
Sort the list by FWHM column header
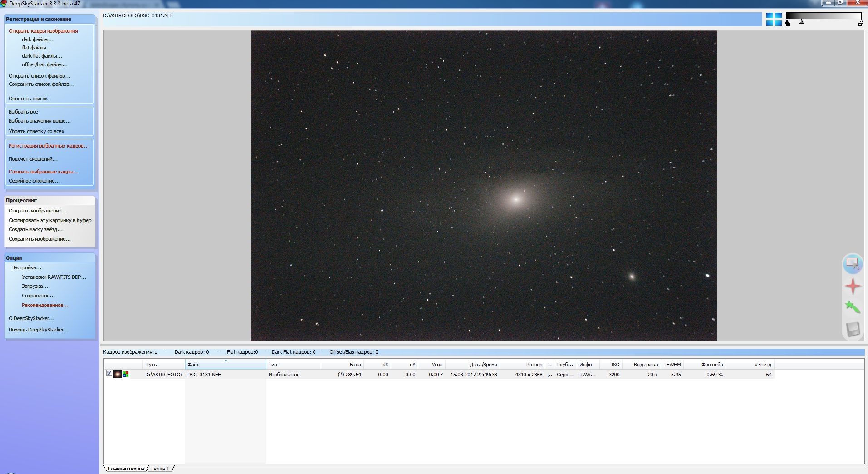pos(673,365)
